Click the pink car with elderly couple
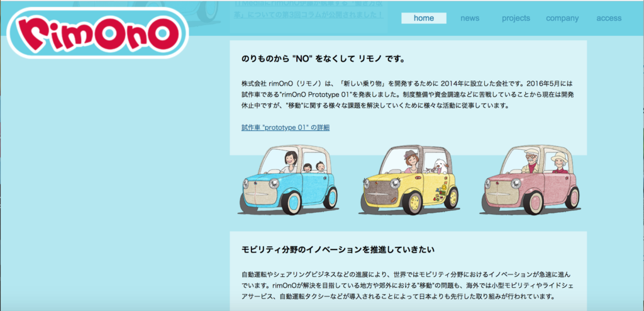644x311 pixels. pos(530,180)
